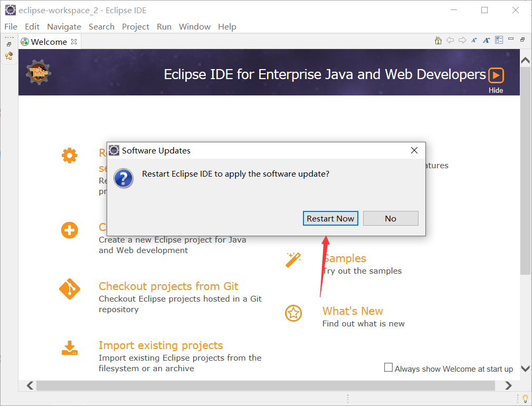Click the vertical scrollbar thumb
The width and height of the screenshot is (532, 406).
[525, 171]
